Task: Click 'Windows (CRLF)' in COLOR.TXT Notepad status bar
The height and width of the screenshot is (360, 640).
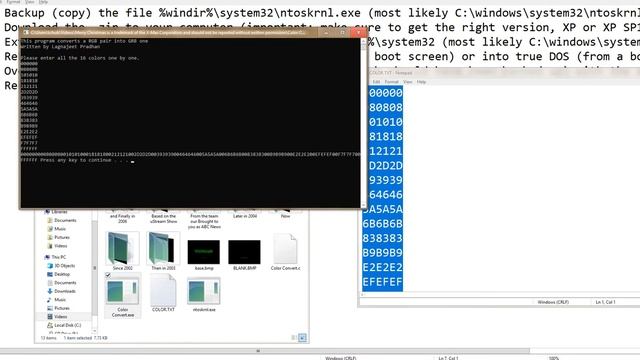Action: [x=553, y=302]
